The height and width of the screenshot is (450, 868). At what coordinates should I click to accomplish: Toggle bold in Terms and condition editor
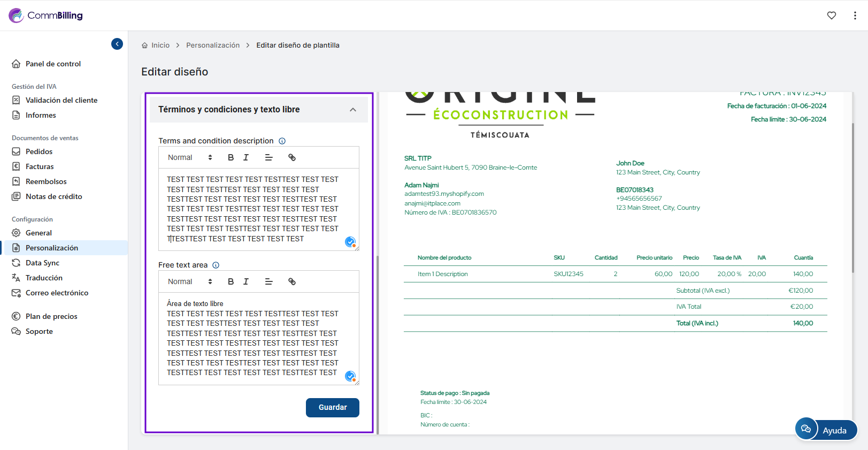coord(231,157)
